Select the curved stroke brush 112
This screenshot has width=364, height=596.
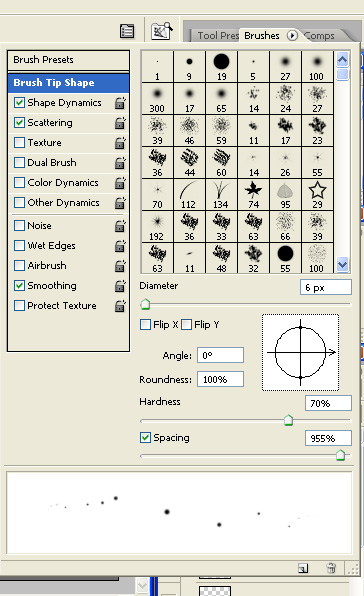(x=189, y=195)
